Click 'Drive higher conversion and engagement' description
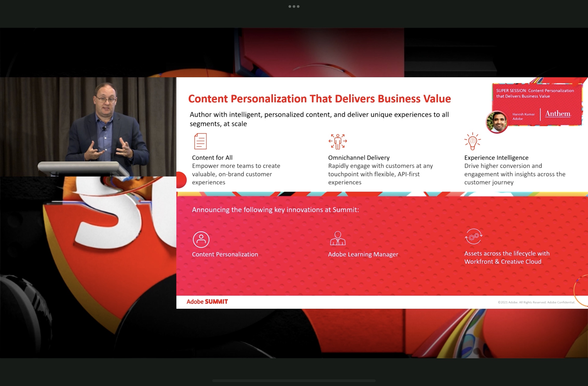 click(515, 174)
